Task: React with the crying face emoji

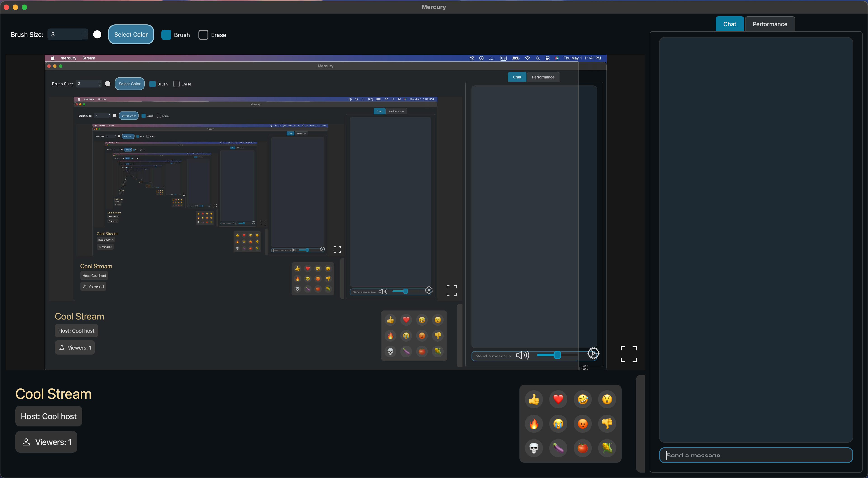Action: pos(558,424)
